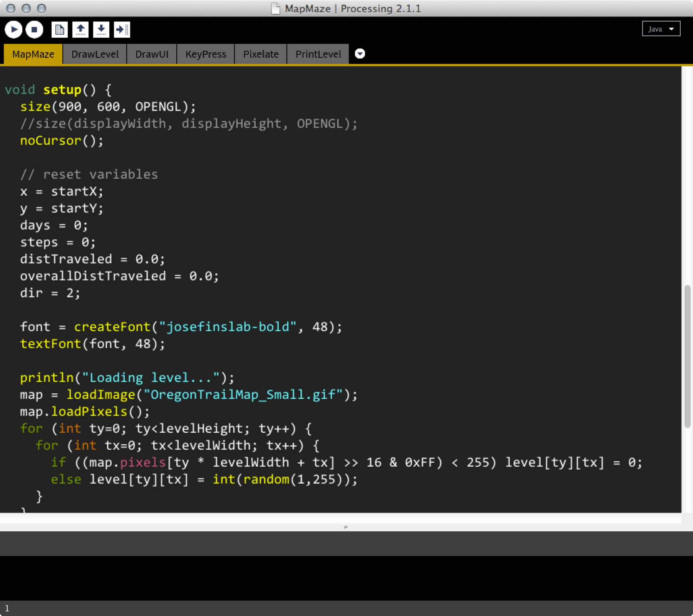This screenshot has width=693, height=616.
Task: Click the 'overallDistTraveled = 0.0;' line
Action: (119, 276)
